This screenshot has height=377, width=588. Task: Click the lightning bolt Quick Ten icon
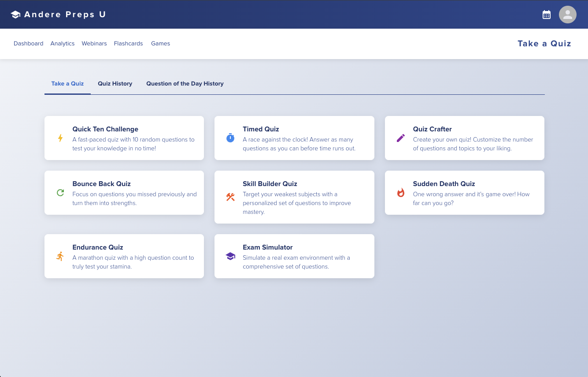click(60, 138)
